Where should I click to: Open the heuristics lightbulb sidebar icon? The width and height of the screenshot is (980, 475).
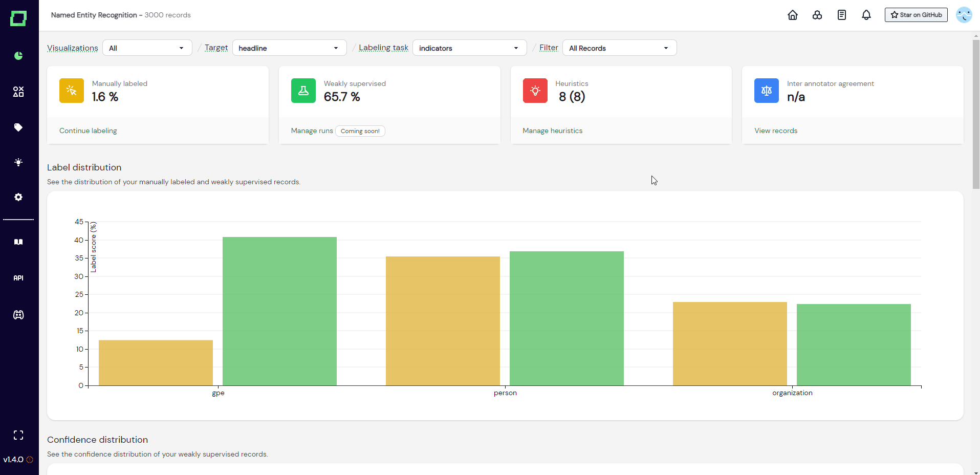[x=18, y=162]
